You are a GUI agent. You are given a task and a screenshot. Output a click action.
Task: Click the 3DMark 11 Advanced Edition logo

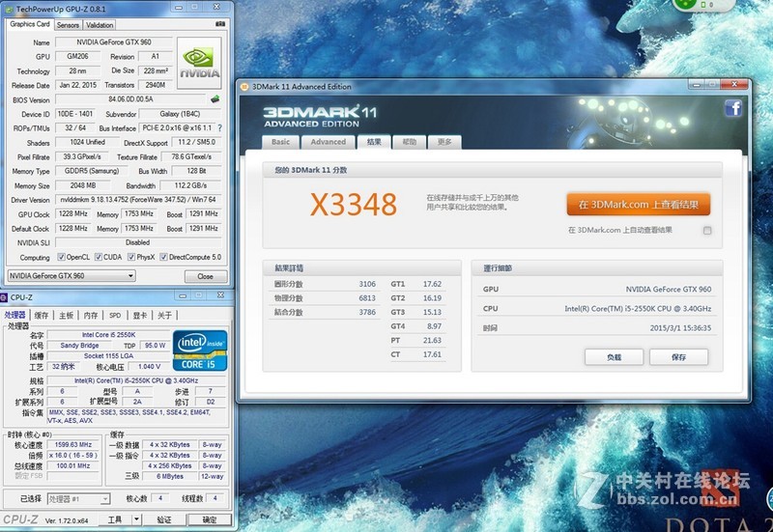[320, 116]
